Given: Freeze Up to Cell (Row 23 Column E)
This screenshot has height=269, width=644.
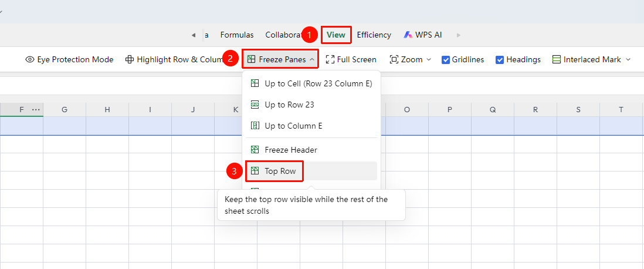Looking at the screenshot, I should pos(311,83).
